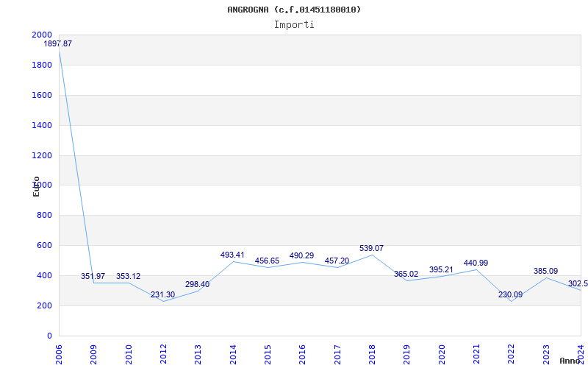Click the 1897.87 data label
This screenshot has height=368, width=588.
pyautogui.click(x=58, y=43)
